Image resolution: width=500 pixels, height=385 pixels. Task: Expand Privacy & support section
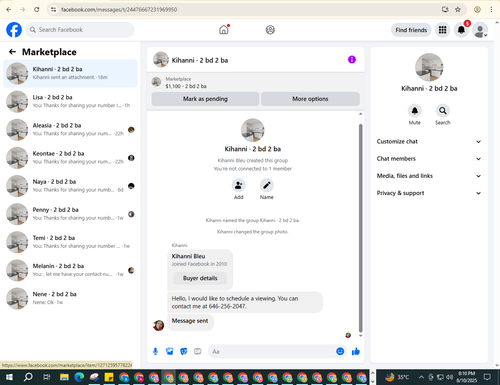[x=429, y=193]
